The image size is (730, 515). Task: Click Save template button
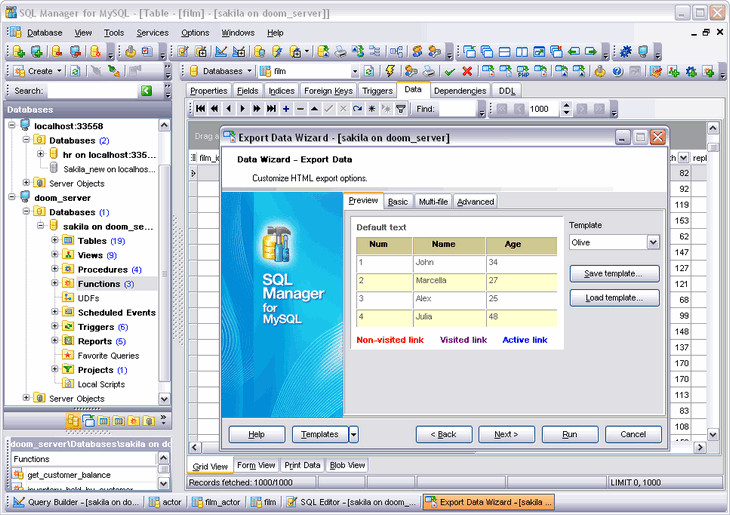tap(614, 274)
